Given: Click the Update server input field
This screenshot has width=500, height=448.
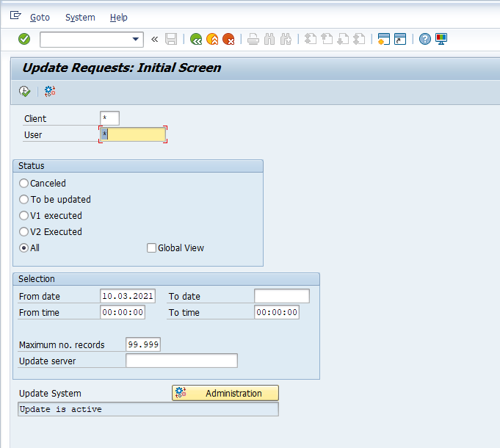Looking at the screenshot, I should [x=181, y=361].
